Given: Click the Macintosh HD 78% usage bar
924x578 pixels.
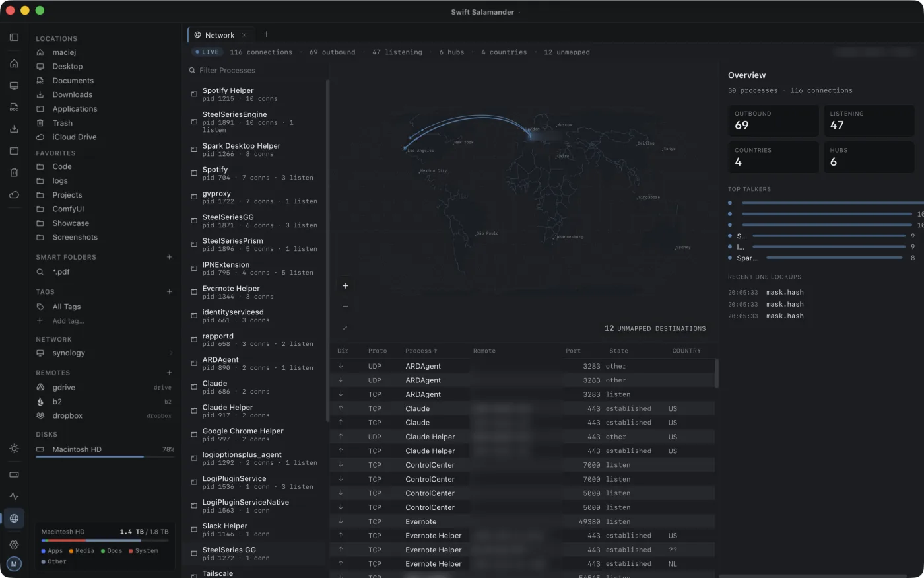Looking at the screenshot, I should 105,456.
